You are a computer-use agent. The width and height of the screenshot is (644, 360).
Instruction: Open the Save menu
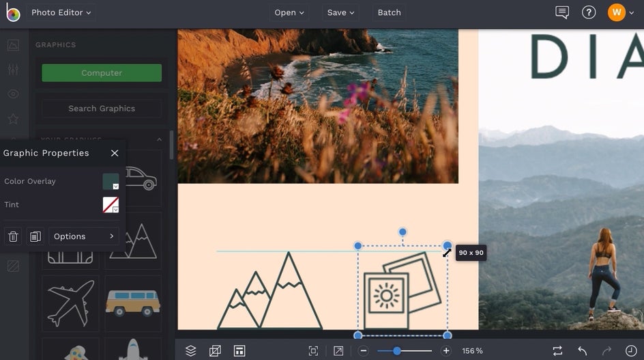click(x=340, y=12)
